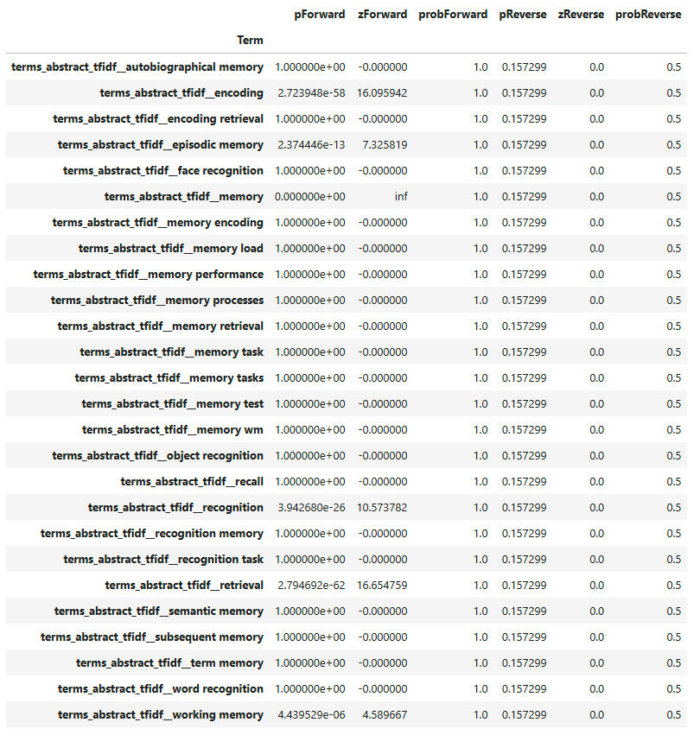Click the zForward value 16.654759
Viewport: 700px width, 735px height.
[x=382, y=585]
